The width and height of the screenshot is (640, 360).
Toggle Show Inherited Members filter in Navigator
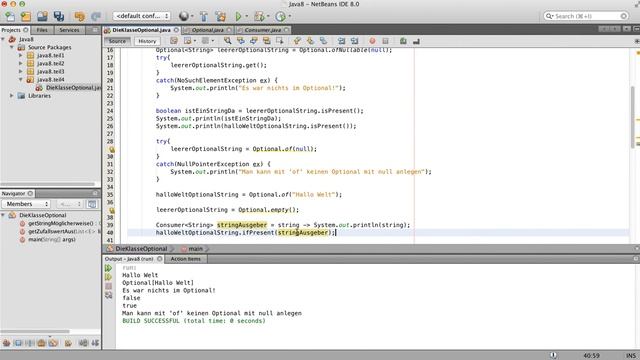pos(7,343)
